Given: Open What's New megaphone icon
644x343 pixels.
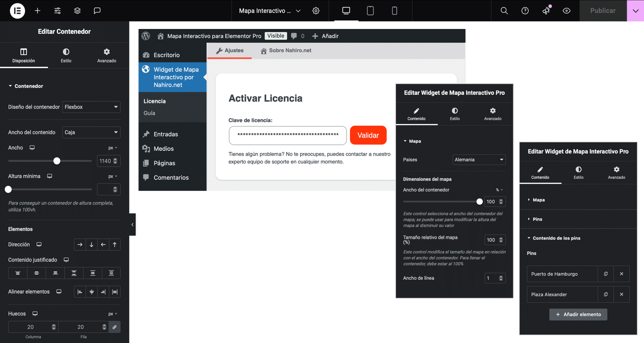Looking at the screenshot, I should click(x=546, y=11).
